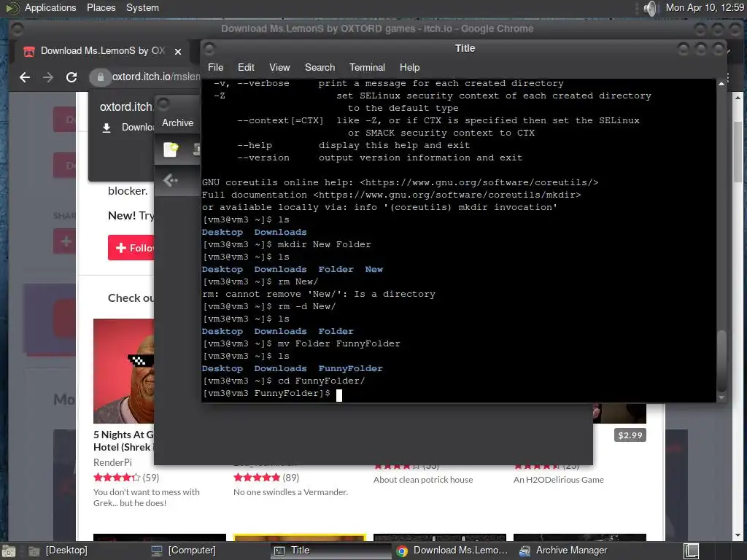Open the terminal Search menu
This screenshot has width=747, height=560.
[x=320, y=68]
